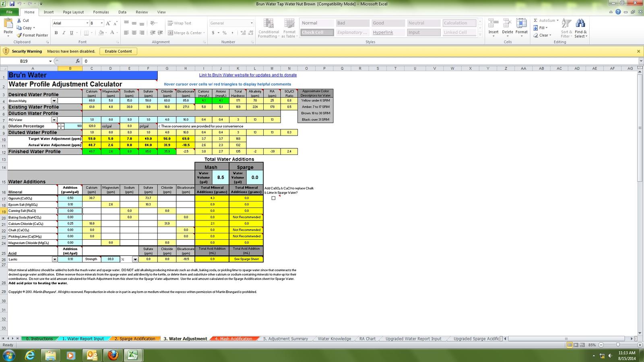The image size is (644, 362).
Task: Click the Fill down icon
Action: (536, 28)
